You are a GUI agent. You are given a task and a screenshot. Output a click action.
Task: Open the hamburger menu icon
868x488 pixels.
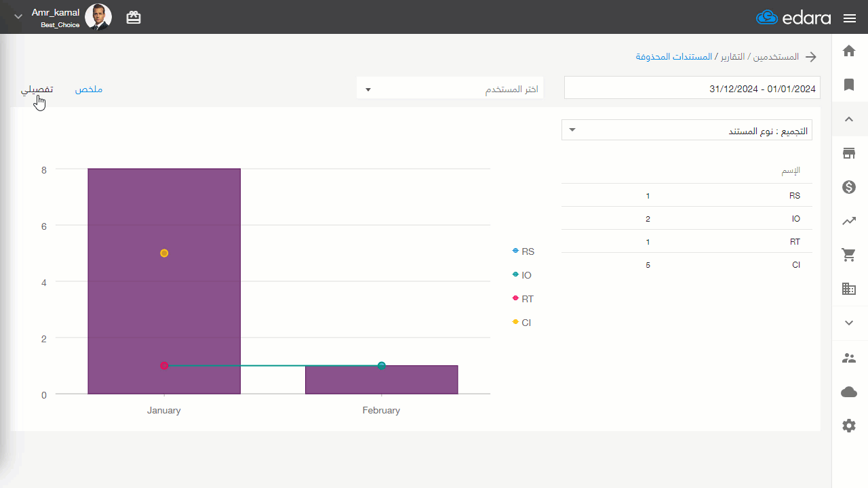click(850, 18)
